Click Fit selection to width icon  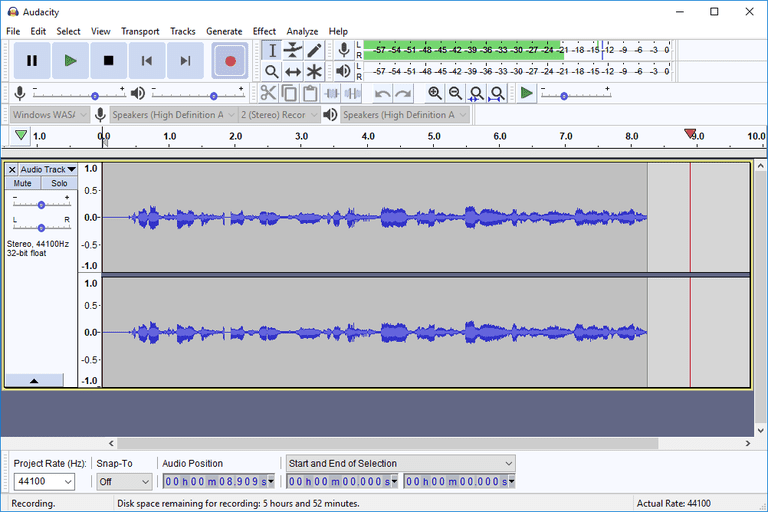(x=476, y=93)
